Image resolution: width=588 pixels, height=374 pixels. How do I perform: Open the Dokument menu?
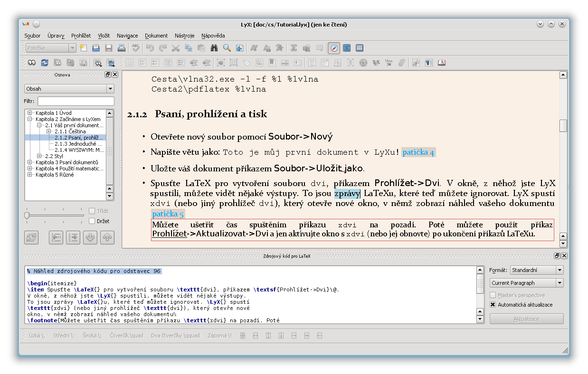156,36
